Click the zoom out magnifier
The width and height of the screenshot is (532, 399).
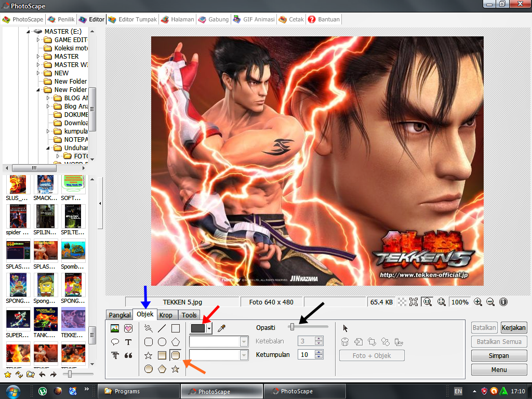point(490,302)
